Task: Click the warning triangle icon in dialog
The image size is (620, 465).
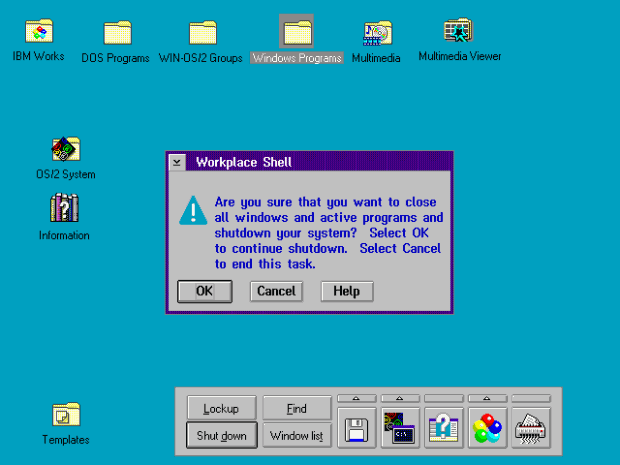Action: [x=193, y=210]
